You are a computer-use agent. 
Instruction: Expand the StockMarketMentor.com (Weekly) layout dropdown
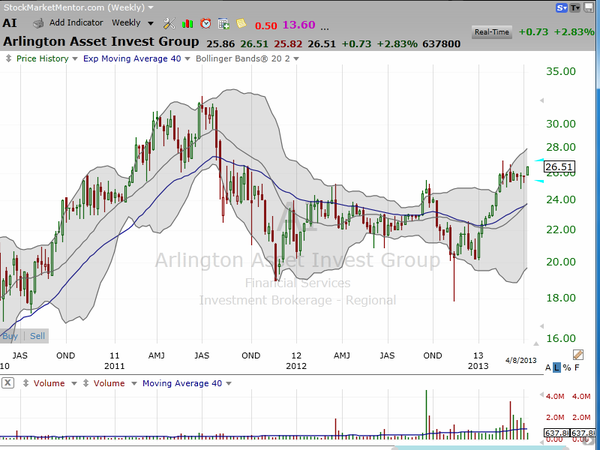[x=151, y=7]
